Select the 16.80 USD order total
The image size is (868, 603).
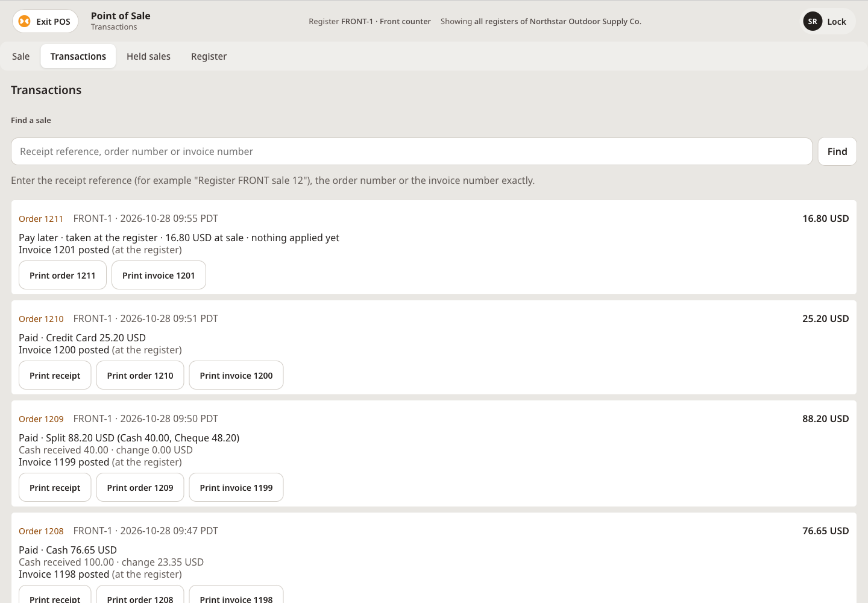825,218
